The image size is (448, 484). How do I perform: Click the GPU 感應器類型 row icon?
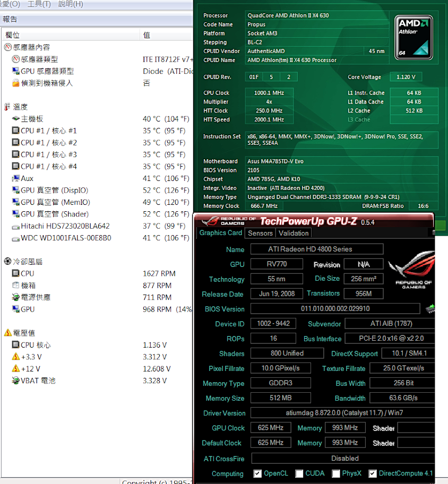15,71
